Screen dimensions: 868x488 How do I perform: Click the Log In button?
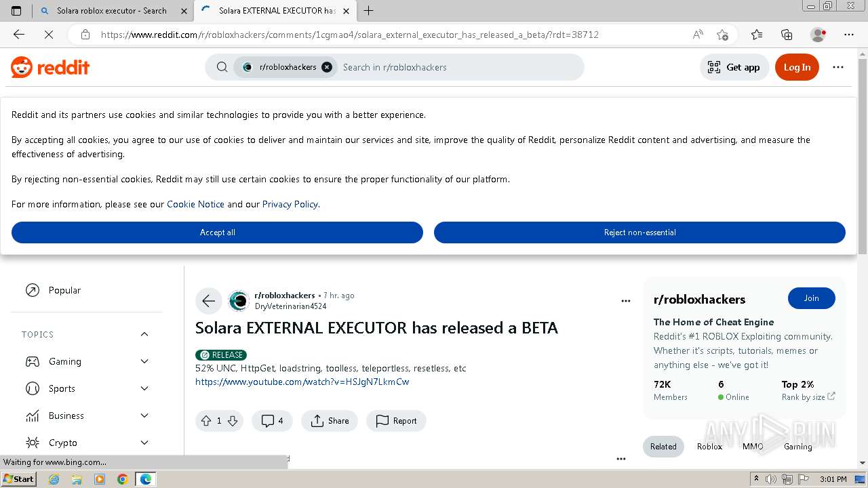(x=797, y=67)
